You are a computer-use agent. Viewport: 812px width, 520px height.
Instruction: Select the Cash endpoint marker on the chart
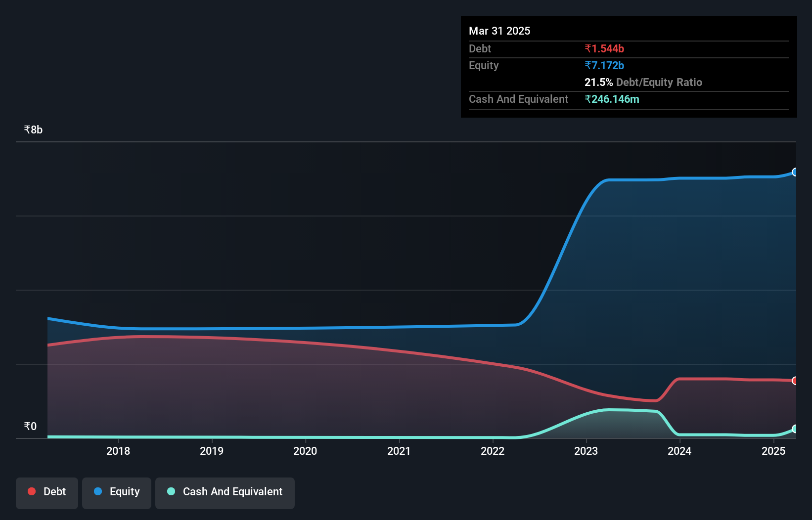795,429
